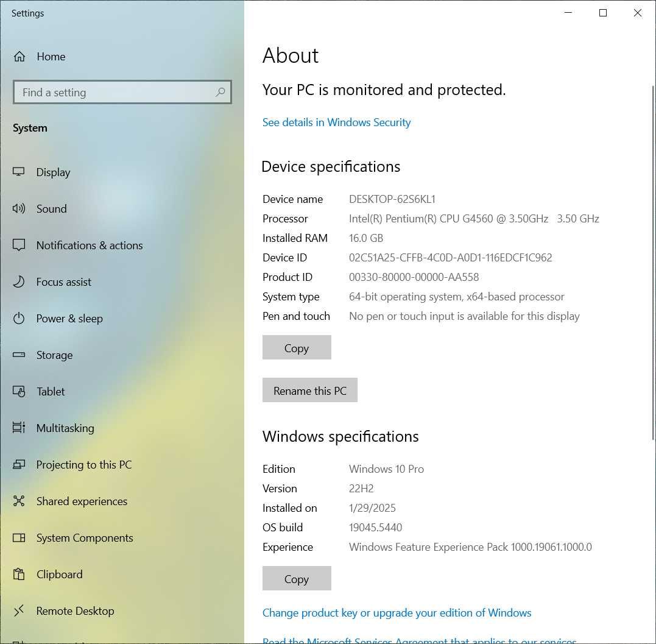Select Focus assist in sidebar

coord(122,281)
